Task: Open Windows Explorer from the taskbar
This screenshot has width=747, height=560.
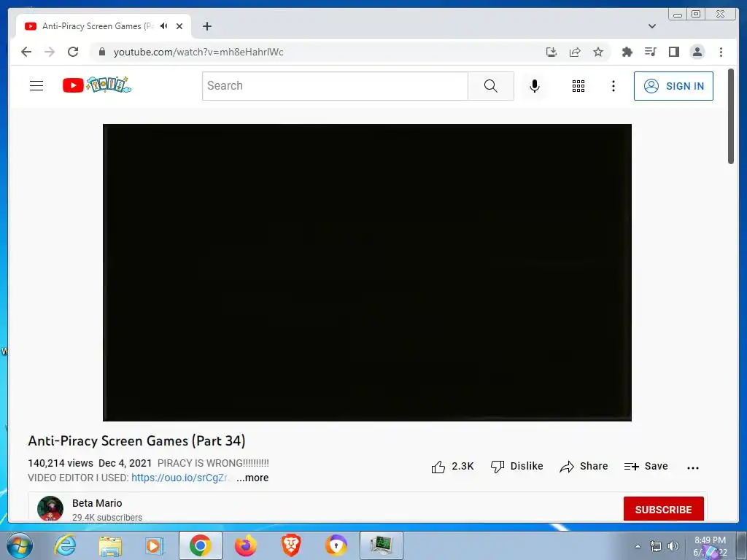Action: point(110,545)
